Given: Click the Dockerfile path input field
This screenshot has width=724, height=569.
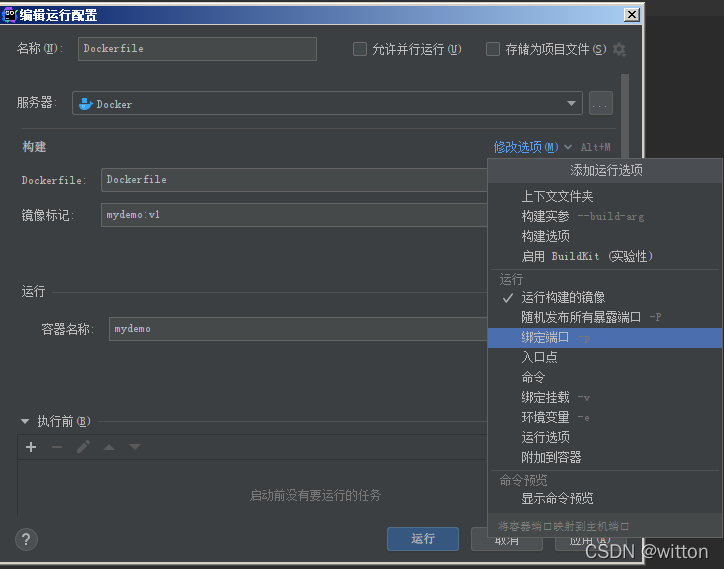Looking at the screenshot, I should [x=294, y=180].
